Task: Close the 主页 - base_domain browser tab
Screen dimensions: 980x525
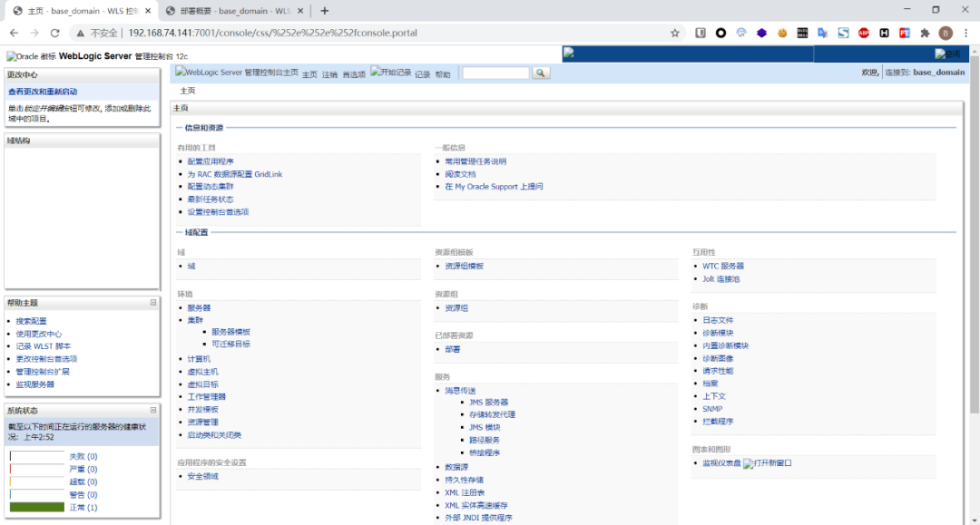Action: [148, 11]
